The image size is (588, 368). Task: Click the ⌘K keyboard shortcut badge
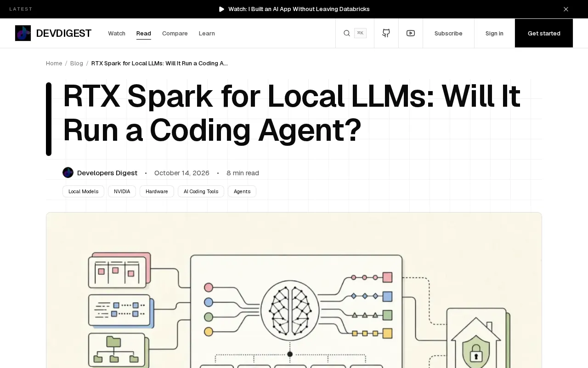coord(360,33)
